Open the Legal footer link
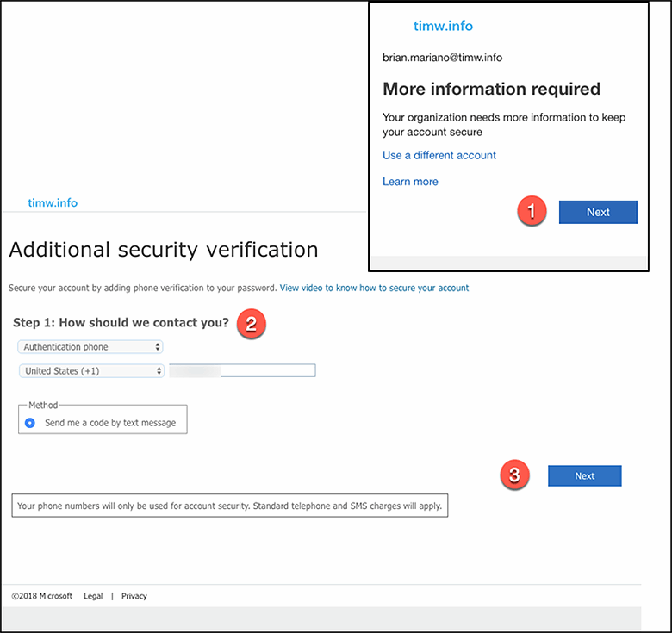This screenshot has height=633, width=672. pyautogui.click(x=93, y=596)
